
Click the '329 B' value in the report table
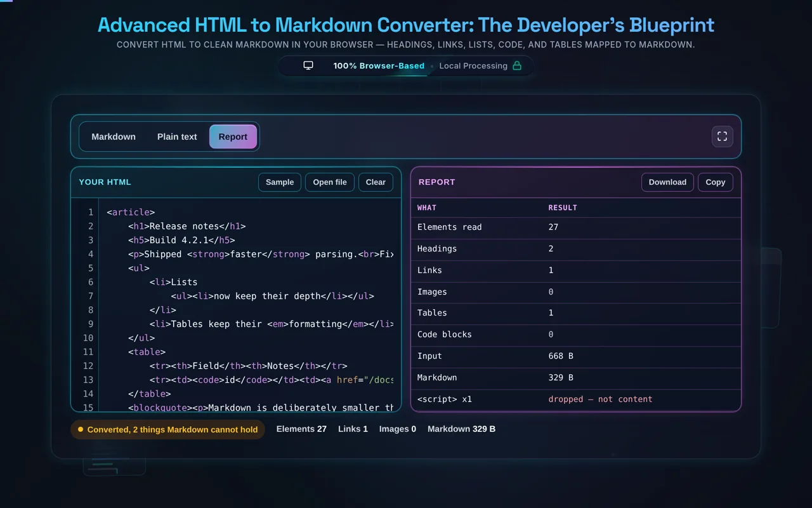561,378
